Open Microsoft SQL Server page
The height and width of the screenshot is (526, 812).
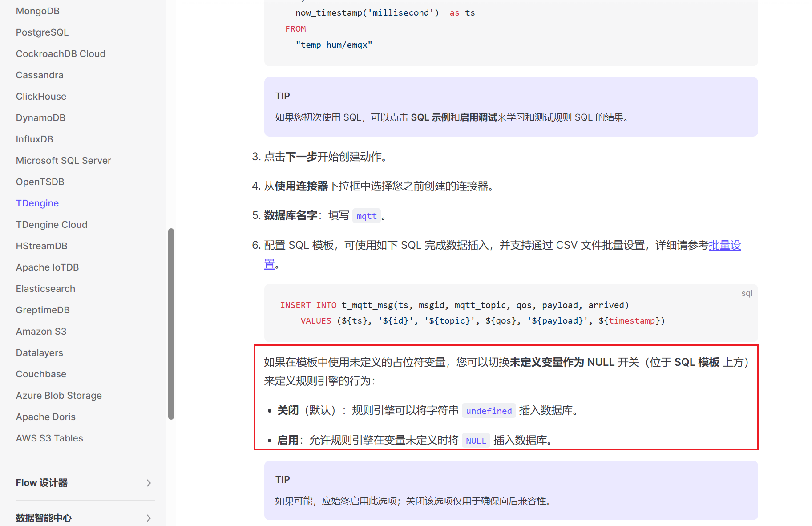coord(64,161)
